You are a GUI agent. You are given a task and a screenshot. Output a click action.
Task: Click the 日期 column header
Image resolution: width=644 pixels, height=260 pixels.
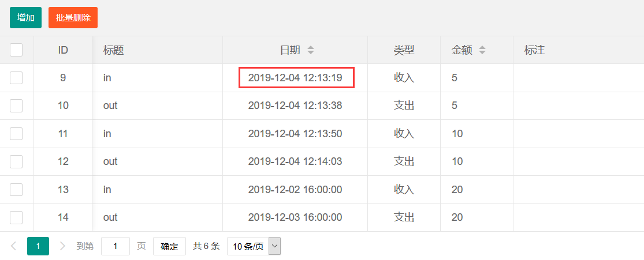coord(290,50)
